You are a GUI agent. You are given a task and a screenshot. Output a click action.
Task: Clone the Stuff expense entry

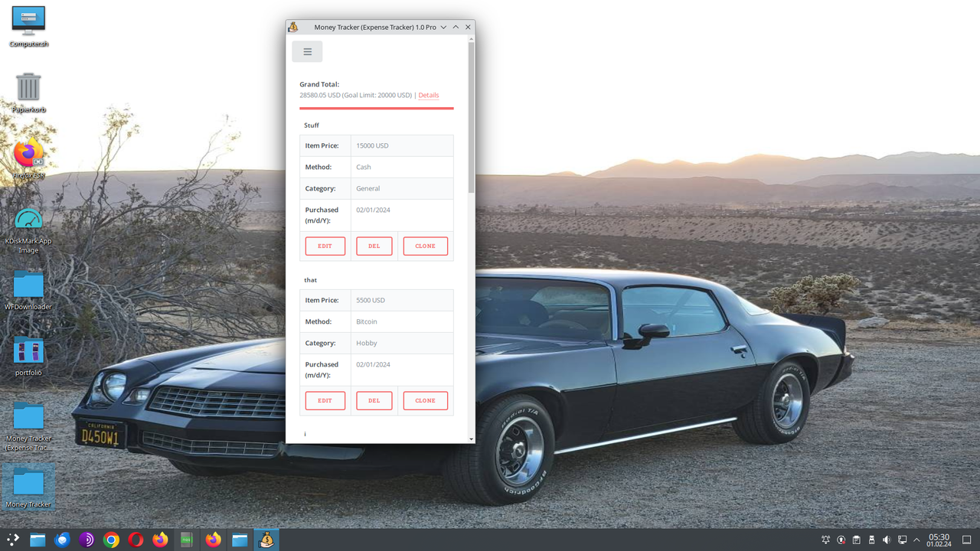426,246
